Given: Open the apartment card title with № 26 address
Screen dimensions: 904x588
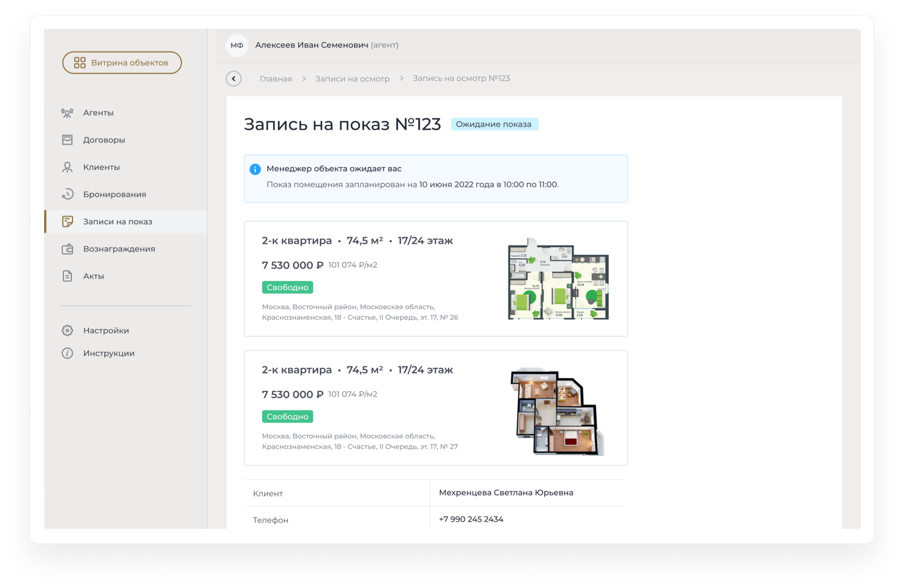Looking at the screenshot, I should point(357,241).
